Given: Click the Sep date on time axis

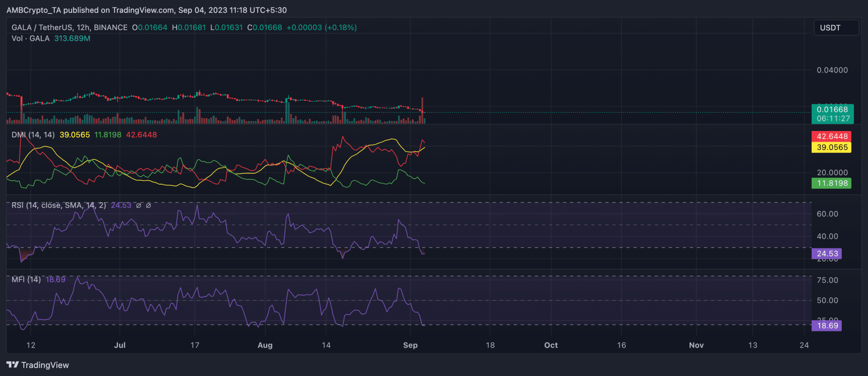Looking at the screenshot, I should coord(410,345).
